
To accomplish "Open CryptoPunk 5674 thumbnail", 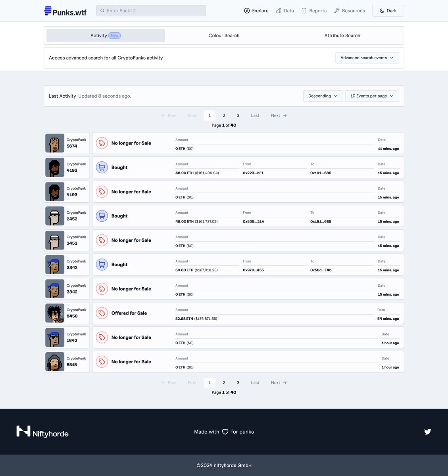I will 55,143.
